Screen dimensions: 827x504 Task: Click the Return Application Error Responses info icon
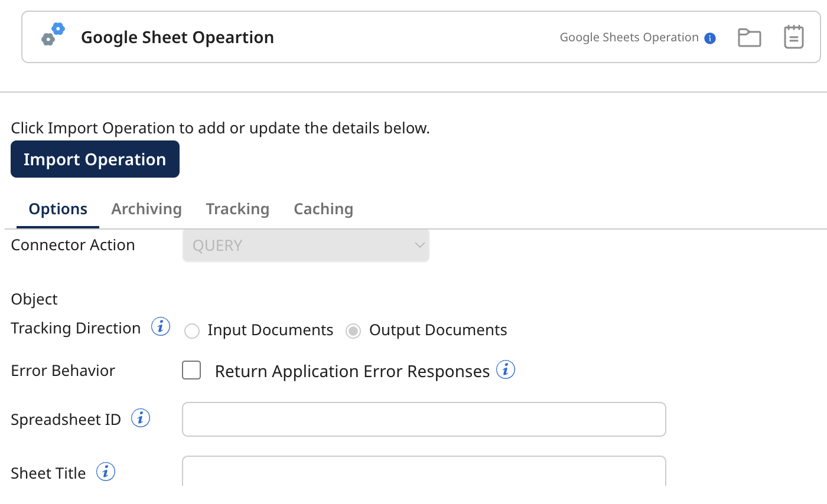(x=506, y=369)
